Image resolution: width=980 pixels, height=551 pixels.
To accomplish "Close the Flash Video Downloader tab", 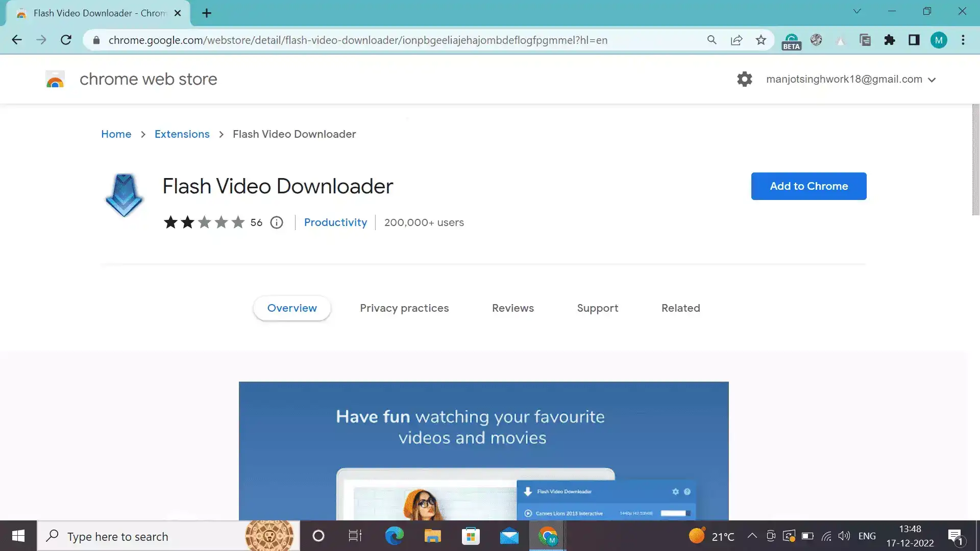I will pyautogui.click(x=178, y=13).
